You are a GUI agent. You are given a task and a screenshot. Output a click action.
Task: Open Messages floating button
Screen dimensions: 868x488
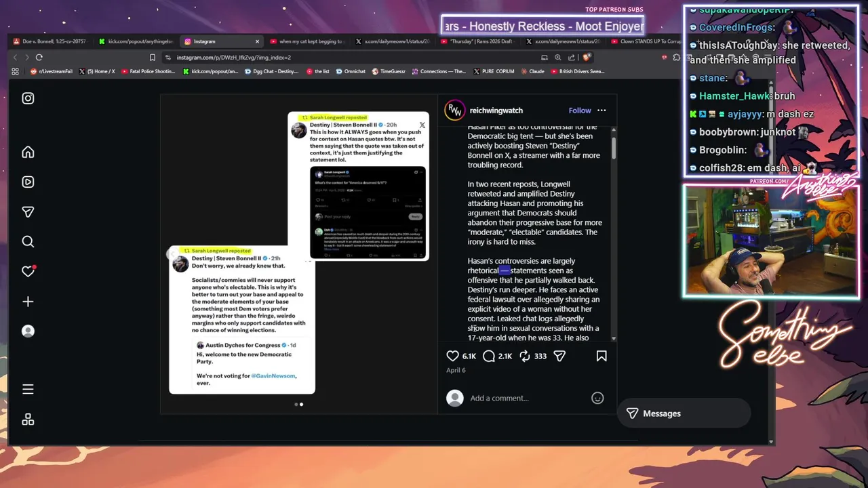click(684, 413)
